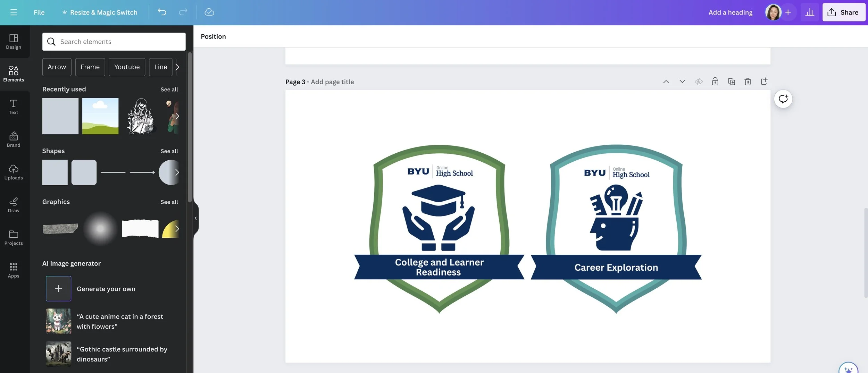Delete page 3 with trash icon

[748, 82]
